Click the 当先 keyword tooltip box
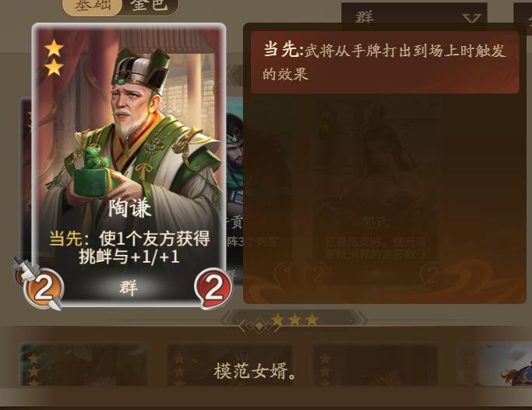Screen dimensions: 532x410 [x=385, y=62]
